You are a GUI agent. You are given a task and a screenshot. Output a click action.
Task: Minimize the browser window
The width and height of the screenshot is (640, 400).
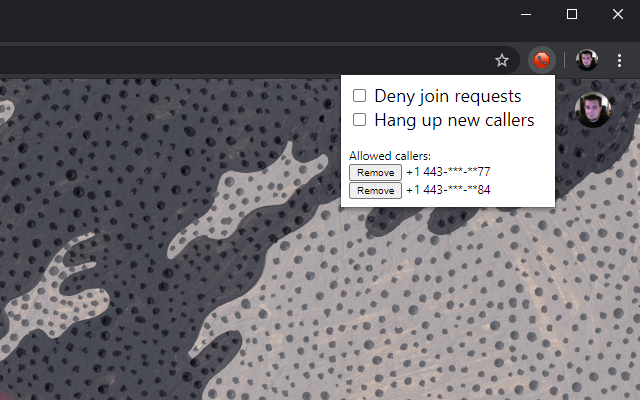click(x=526, y=14)
